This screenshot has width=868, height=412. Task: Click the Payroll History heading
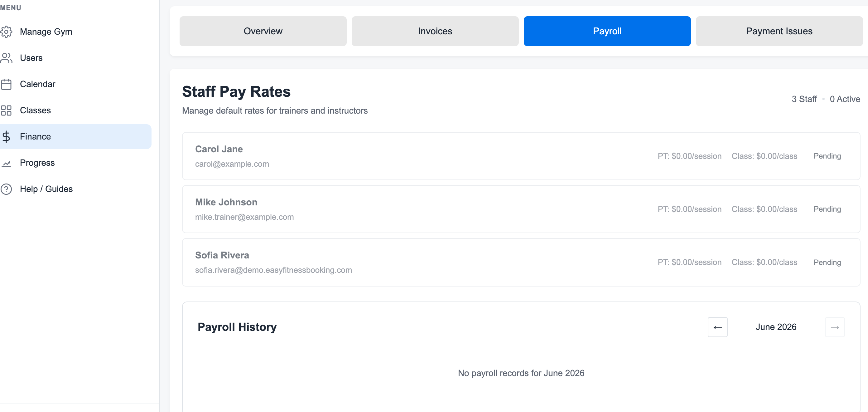(237, 327)
